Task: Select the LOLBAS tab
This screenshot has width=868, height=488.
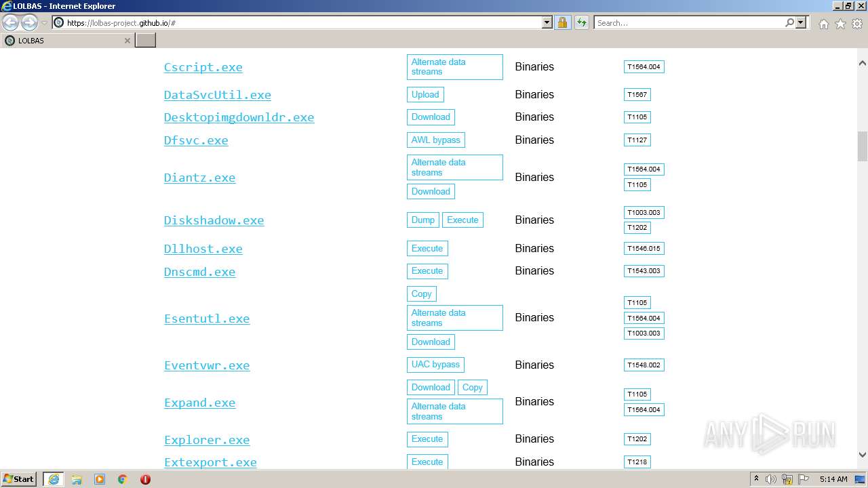Action: pos(67,40)
